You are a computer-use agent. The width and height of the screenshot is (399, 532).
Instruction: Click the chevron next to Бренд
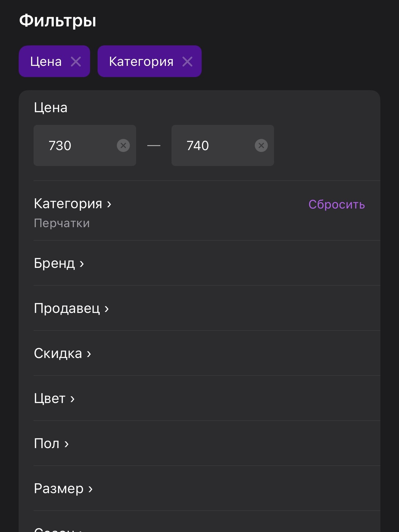[82, 264]
